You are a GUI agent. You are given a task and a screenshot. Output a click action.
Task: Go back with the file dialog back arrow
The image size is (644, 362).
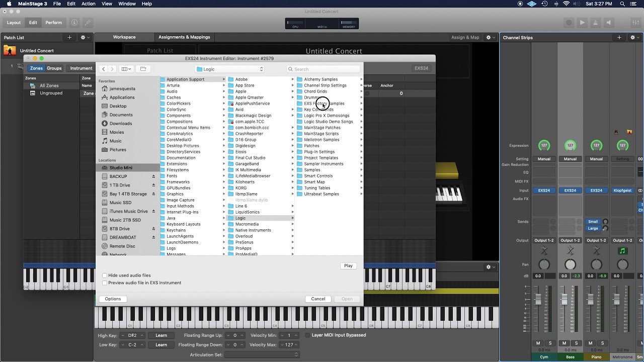(104, 69)
